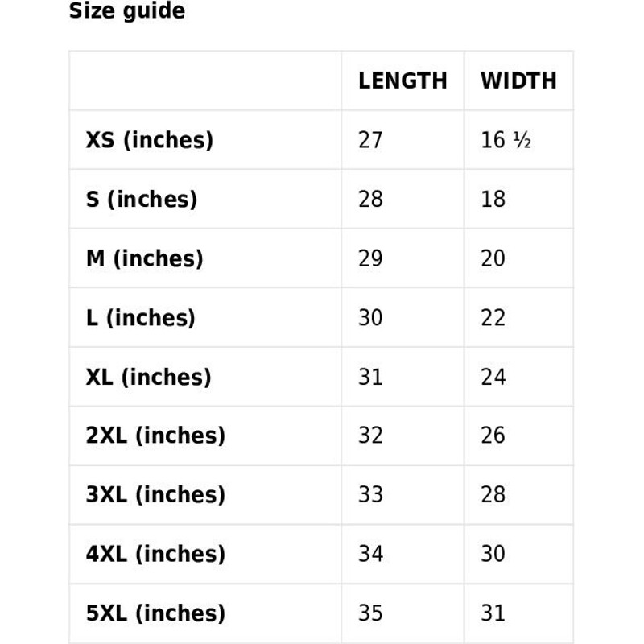Select the 5XL (inches) row label
Viewport: 644px width, 644px height.
pos(155,613)
